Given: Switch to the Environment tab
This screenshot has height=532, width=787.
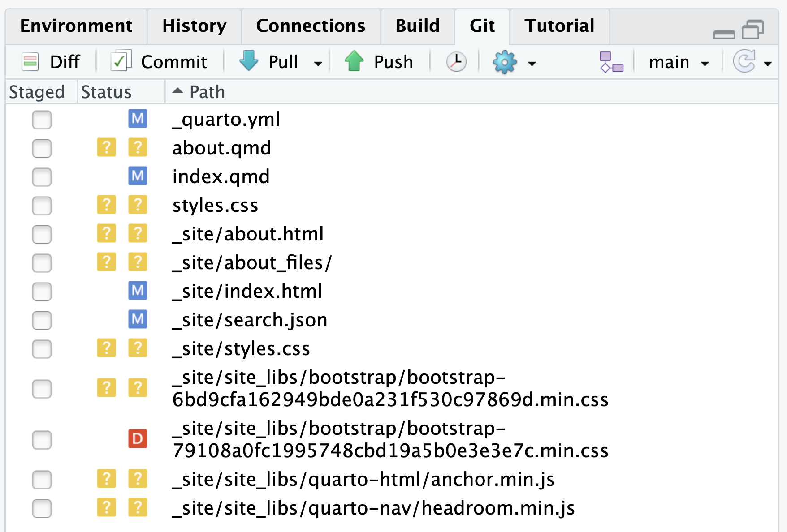Looking at the screenshot, I should (76, 26).
